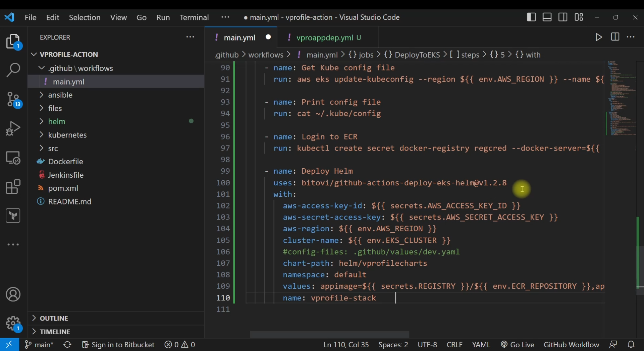The height and width of the screenshot is (351, 644).
Task: Open the Edit menu
Action: 53,17
